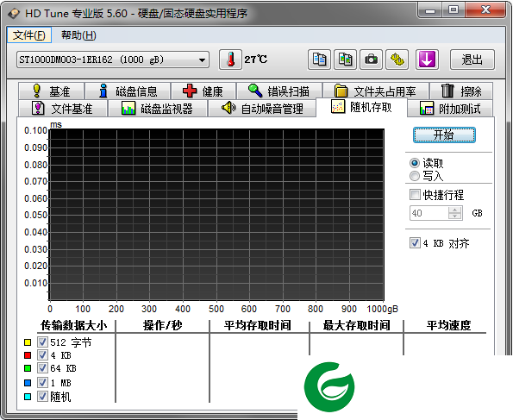Image resolution: width=513 pixels, height=420 pixels.
Task: Go to the 错误扫描 tab
Action: pos(279,91)
